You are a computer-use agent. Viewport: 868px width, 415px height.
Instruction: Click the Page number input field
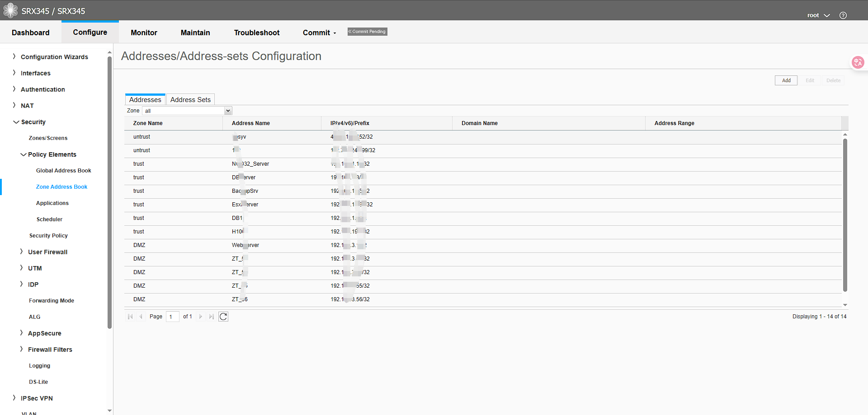coord(172,317)
